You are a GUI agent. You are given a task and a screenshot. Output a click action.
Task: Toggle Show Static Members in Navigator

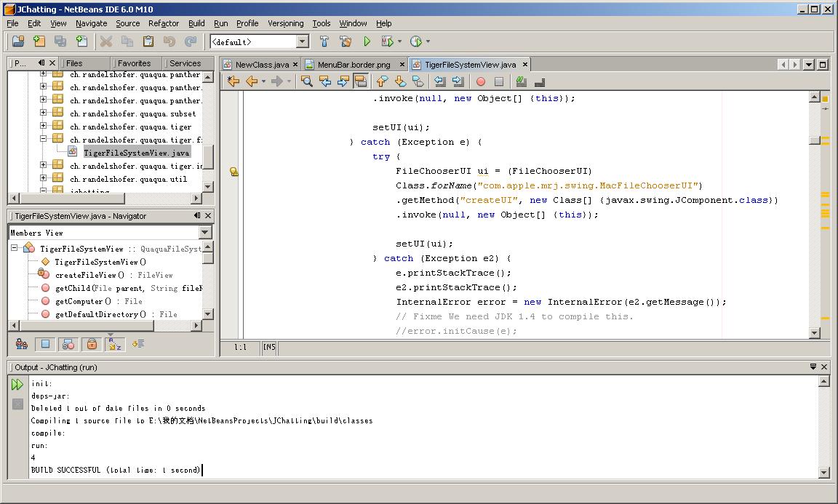point(68,344)
